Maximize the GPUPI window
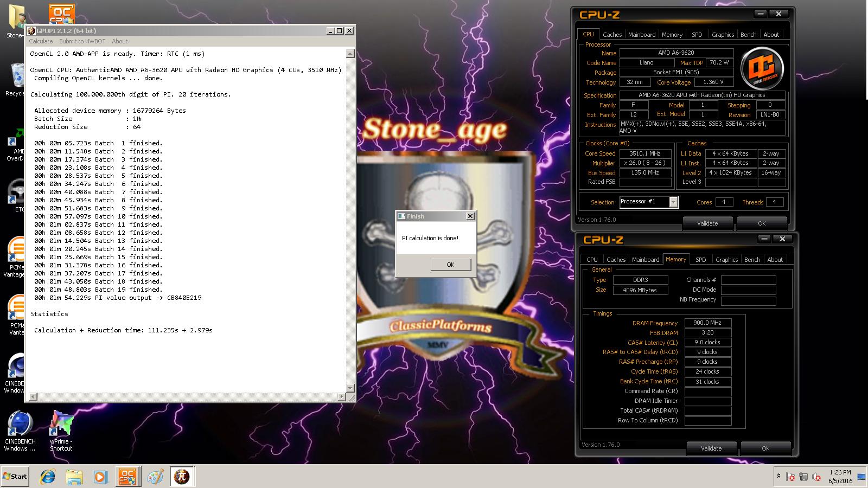This screenshot has width=868, height=488. (340, 31)
